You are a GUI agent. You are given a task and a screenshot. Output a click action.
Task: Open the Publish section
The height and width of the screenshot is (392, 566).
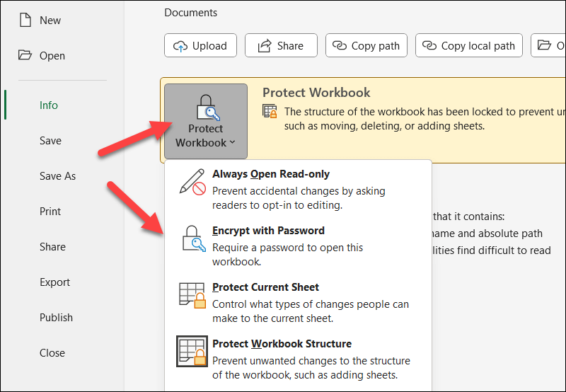pyautogui.click(x=56, y=318)
